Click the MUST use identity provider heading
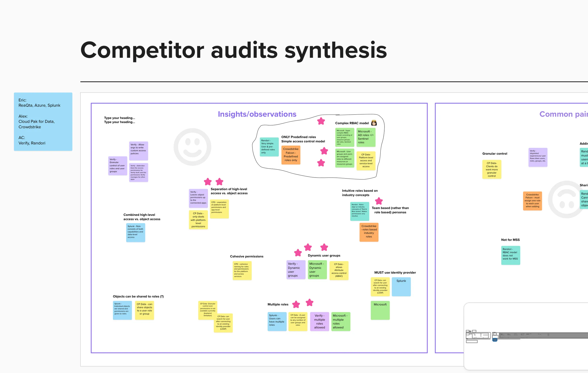This screenshot has height=373, width=588. pos(395,272)
